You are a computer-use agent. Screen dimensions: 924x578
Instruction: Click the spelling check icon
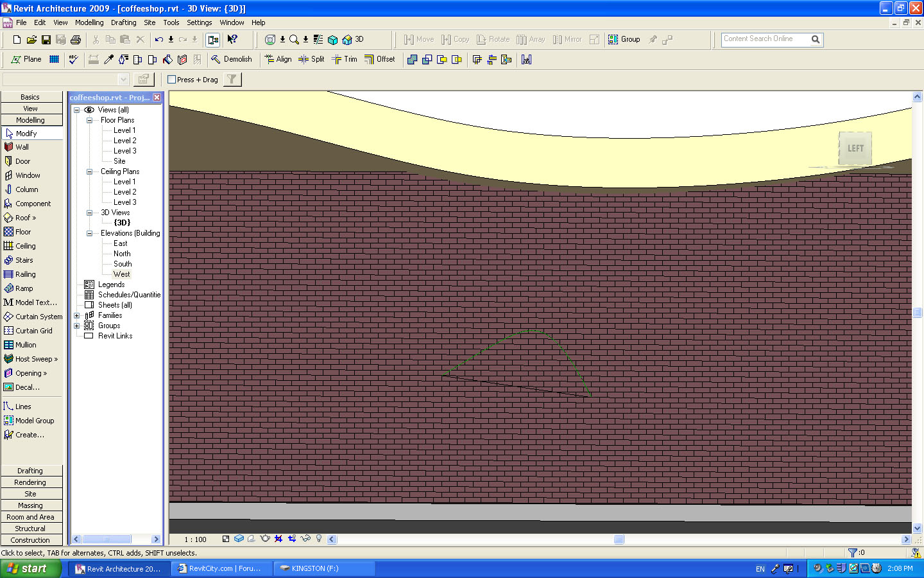coord(73,59)
